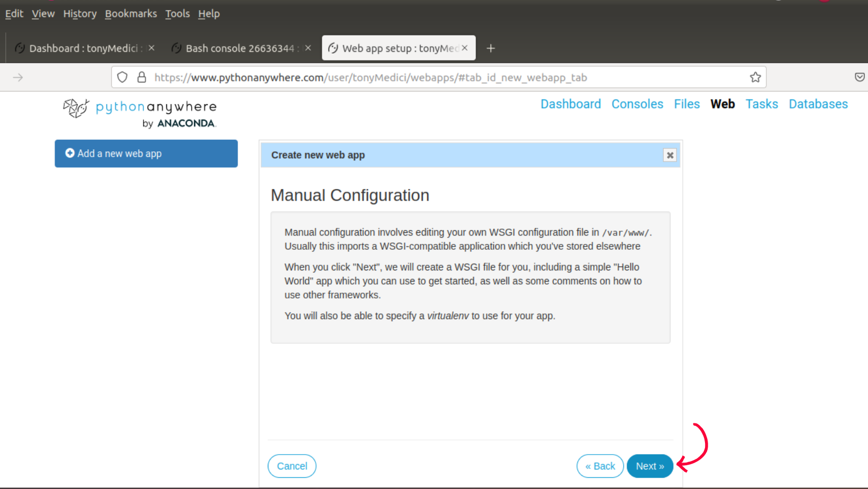This screenshot has width=868, height=489.
Task: Switch to the Bash console 26636344 tab
Action: pyautogui.click(x=241, y=48)
